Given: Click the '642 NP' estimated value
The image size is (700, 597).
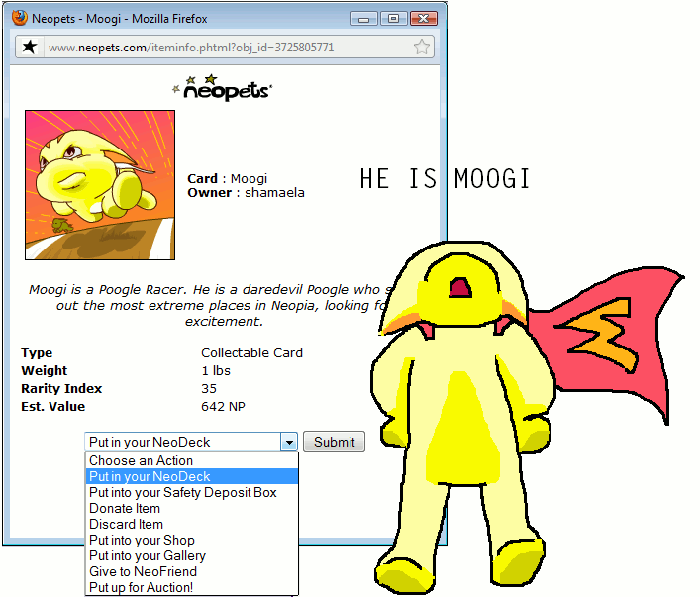Looking at the screenshot, I should click(223, 406).
